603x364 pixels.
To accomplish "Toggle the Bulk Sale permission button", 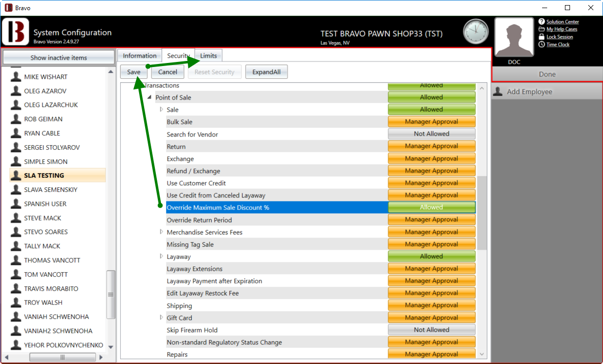I will pos(431,122).
